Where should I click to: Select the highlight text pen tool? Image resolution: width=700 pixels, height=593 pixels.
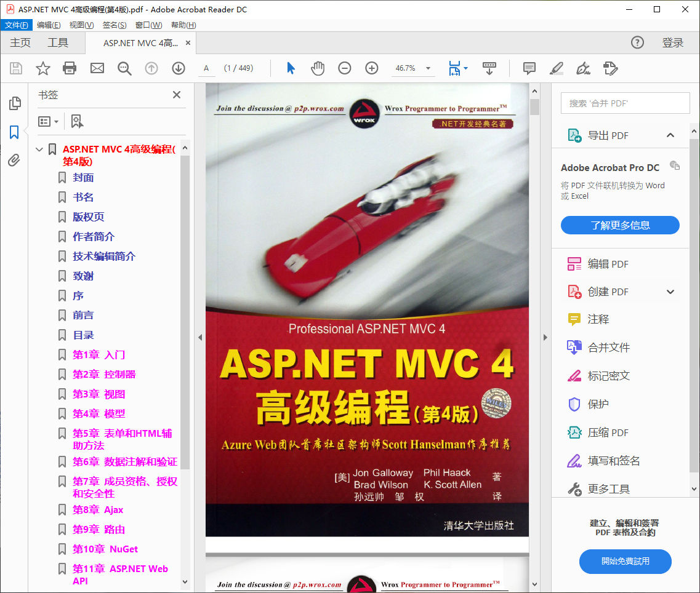pyautogui.click(x=557, y=68)
